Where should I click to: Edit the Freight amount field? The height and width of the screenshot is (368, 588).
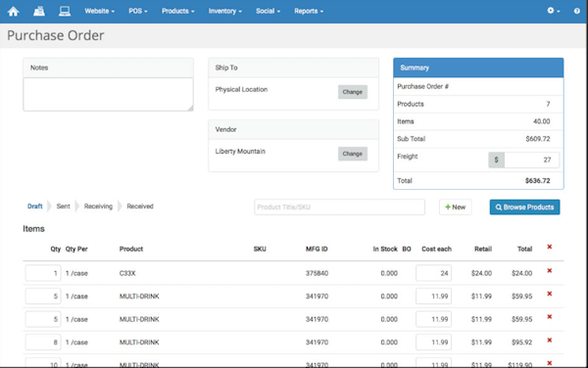(531, 160)
